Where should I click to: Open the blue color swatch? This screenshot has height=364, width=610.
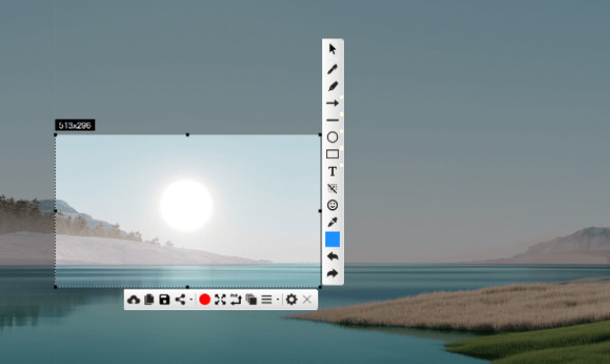pos(332,239)
